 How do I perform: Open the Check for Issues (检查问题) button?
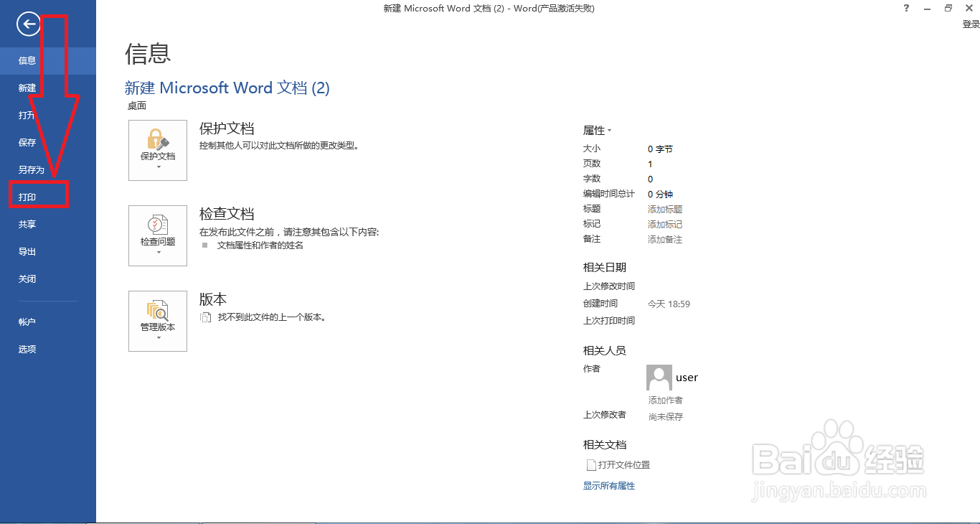158,235
